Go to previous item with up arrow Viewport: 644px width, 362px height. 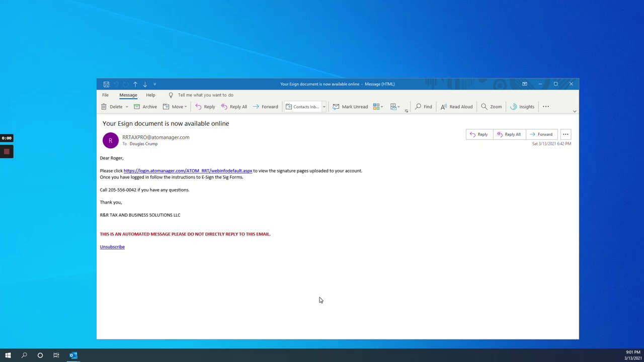pos(135,84)
